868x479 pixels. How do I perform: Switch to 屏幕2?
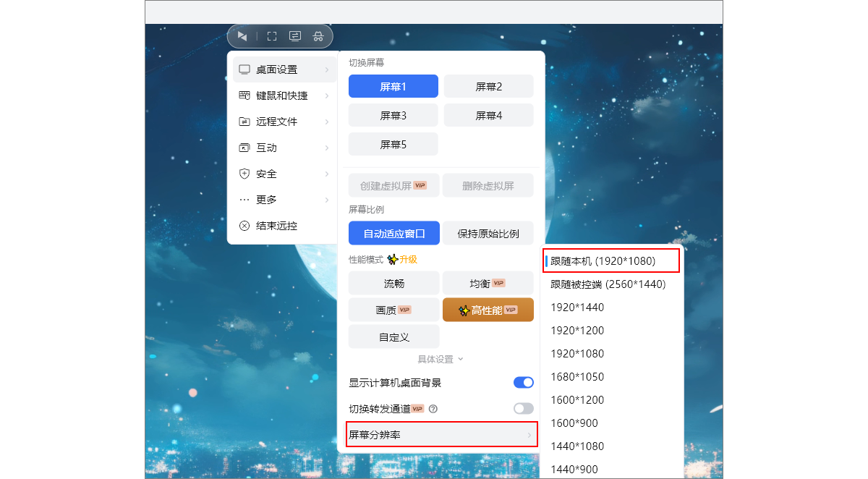coord(488,86)
